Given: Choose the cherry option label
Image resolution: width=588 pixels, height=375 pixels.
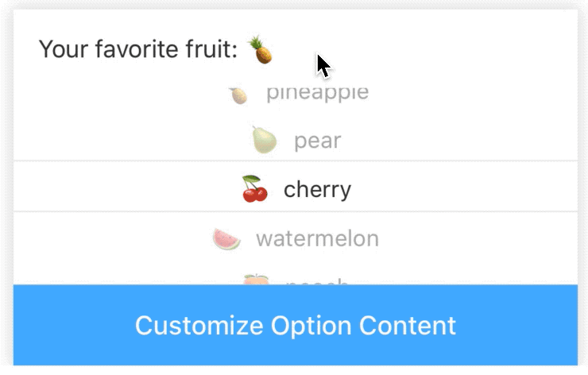Looking at the screenshot, I should [317, 190].
